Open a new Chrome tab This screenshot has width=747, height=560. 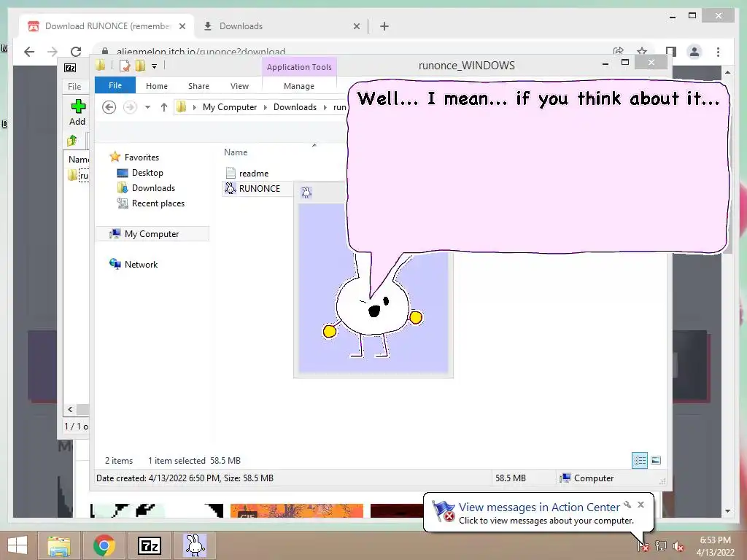[384, 26]
